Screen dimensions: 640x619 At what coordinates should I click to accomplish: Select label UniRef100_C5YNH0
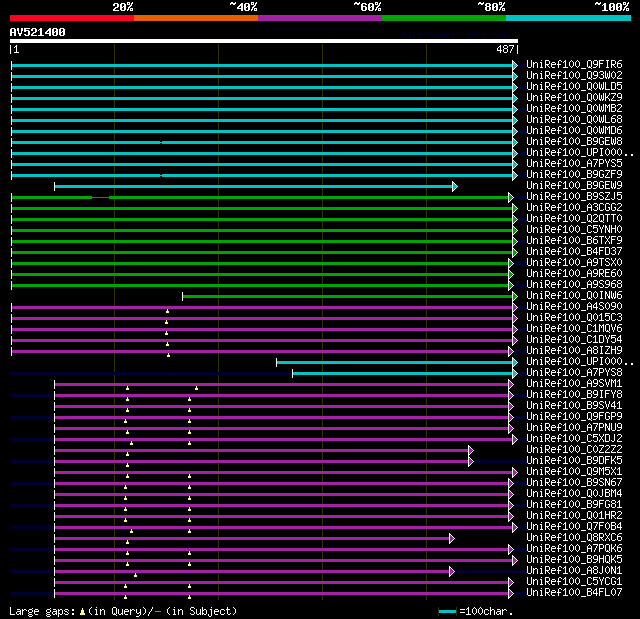tap(574, 230)
